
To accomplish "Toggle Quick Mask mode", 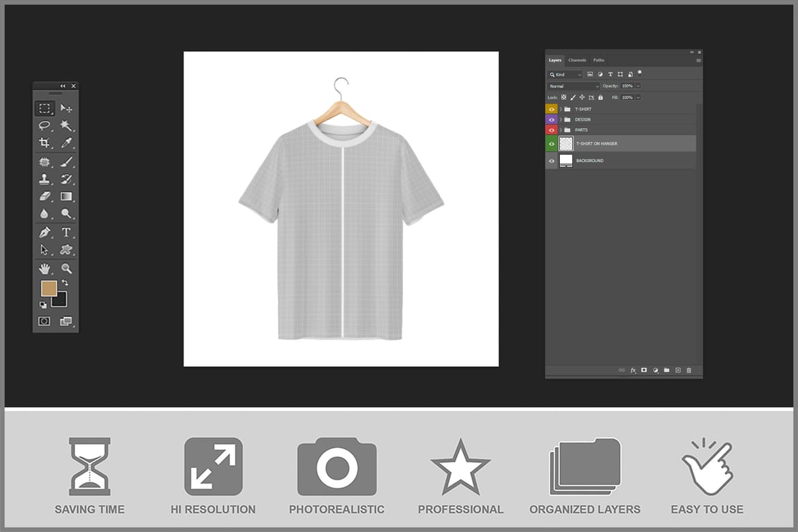I will pos(44,321).
